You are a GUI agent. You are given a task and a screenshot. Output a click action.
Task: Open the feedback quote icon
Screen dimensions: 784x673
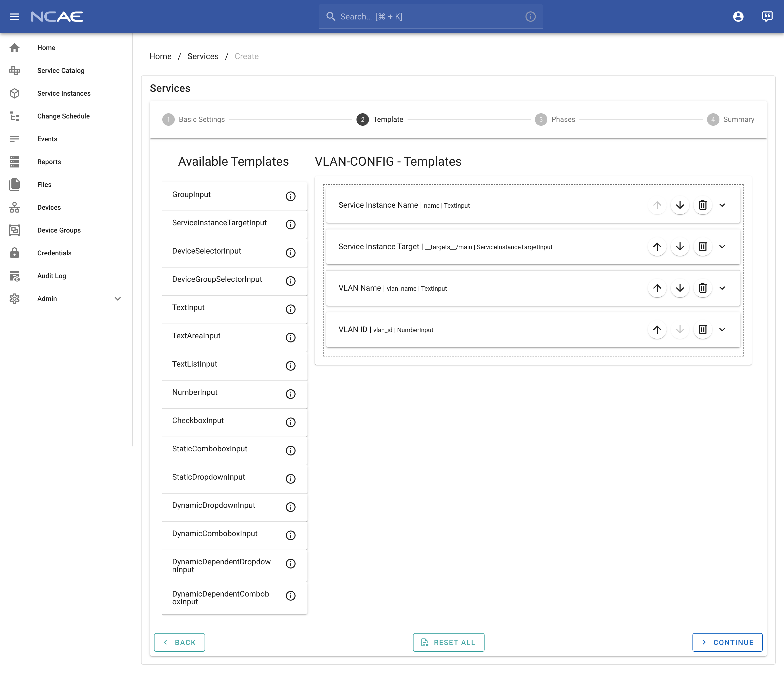coord(767,17)
